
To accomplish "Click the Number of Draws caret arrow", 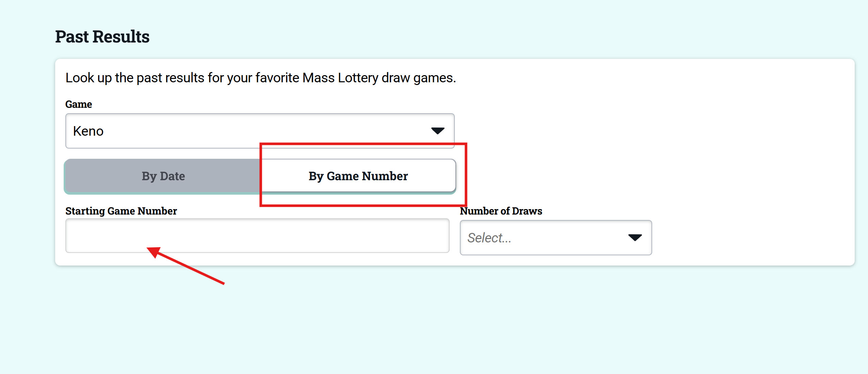I will coord(635,237).
